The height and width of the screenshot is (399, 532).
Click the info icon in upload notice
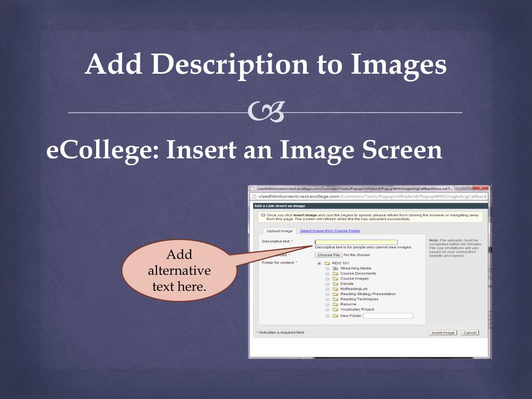262,215
